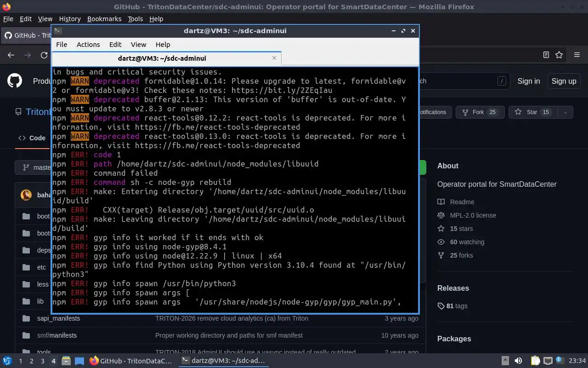588x368 pixels.
Task: Open Firefox File menu
Action: pyautogui.click(x=8, y=19)
